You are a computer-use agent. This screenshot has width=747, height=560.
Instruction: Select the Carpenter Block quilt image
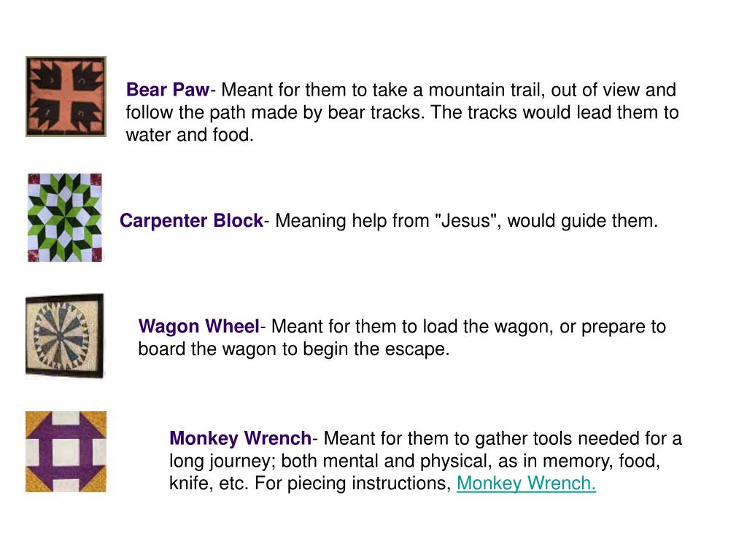tap(65, 217)
